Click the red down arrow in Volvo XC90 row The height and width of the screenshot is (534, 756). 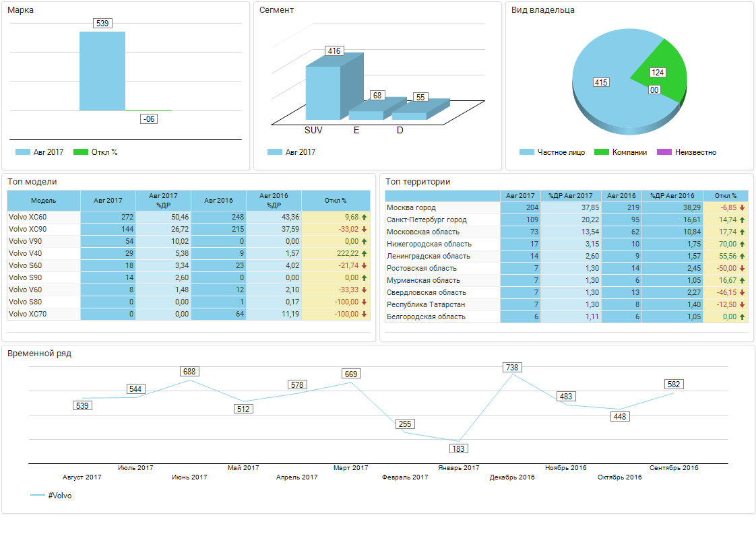364,230
